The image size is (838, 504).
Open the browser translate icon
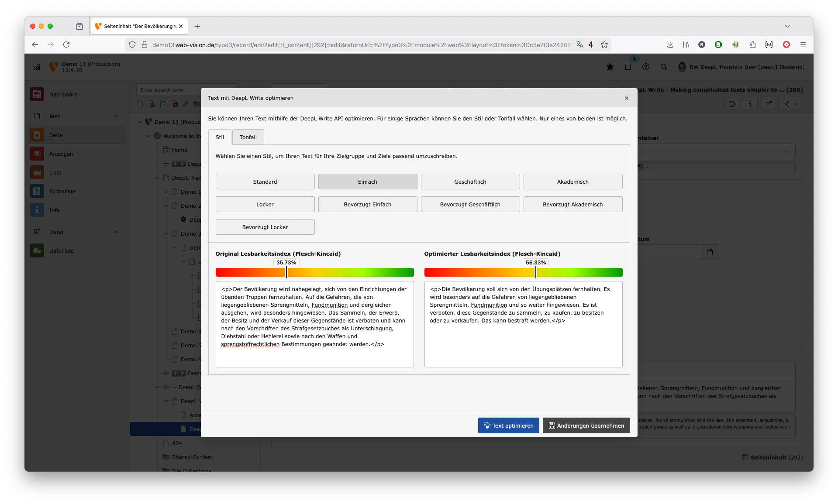pyautogui.click(x=580, y=45)
